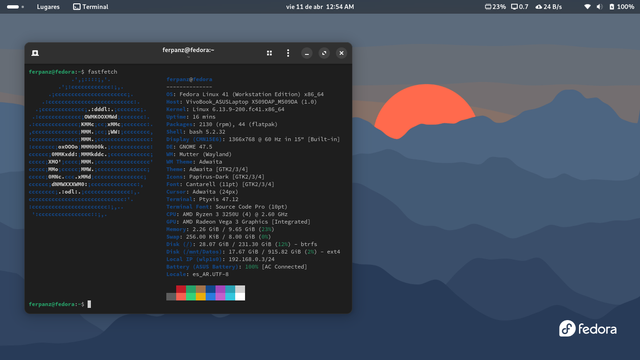
Task: Click the typed 'fastfetch' command
Action: coord(102,72)
